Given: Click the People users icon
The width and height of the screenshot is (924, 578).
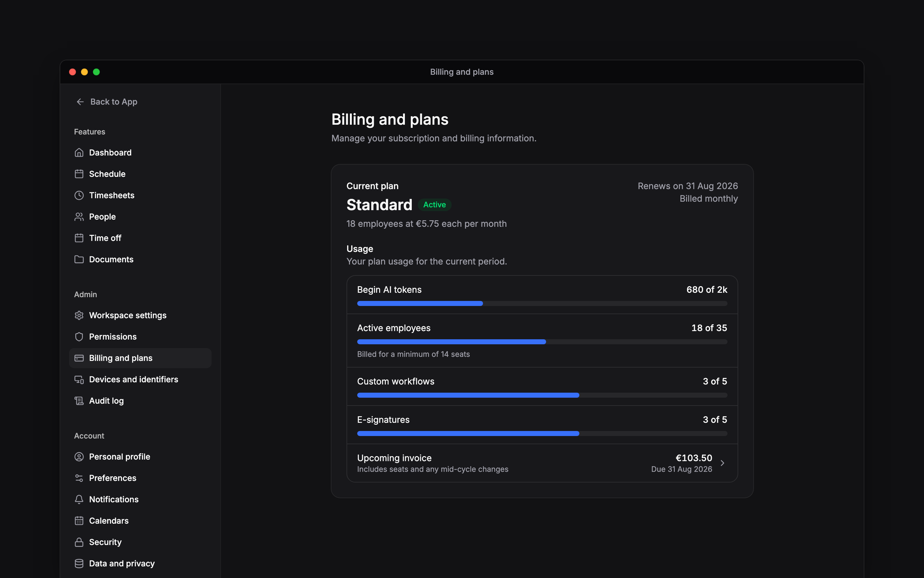Looking at the screenshot, I should coord(79,217).
